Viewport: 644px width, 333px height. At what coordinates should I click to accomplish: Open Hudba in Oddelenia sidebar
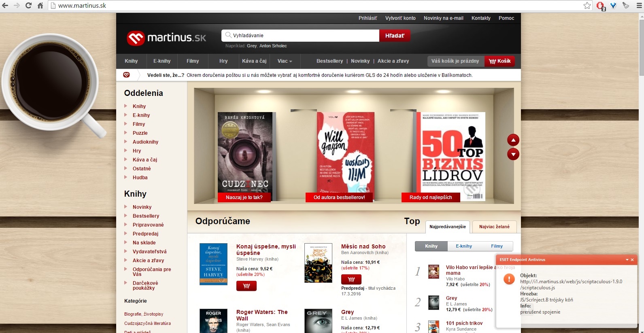point(140,178)
